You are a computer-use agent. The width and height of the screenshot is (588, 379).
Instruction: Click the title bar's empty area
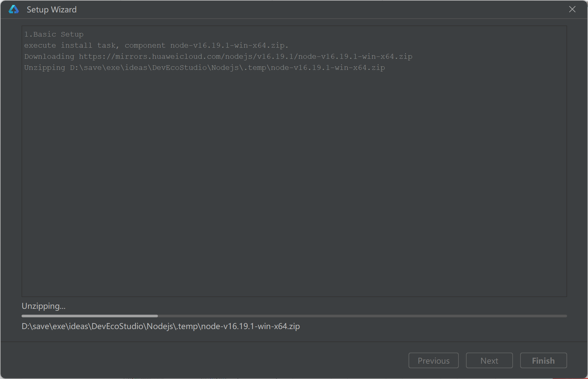320,9
